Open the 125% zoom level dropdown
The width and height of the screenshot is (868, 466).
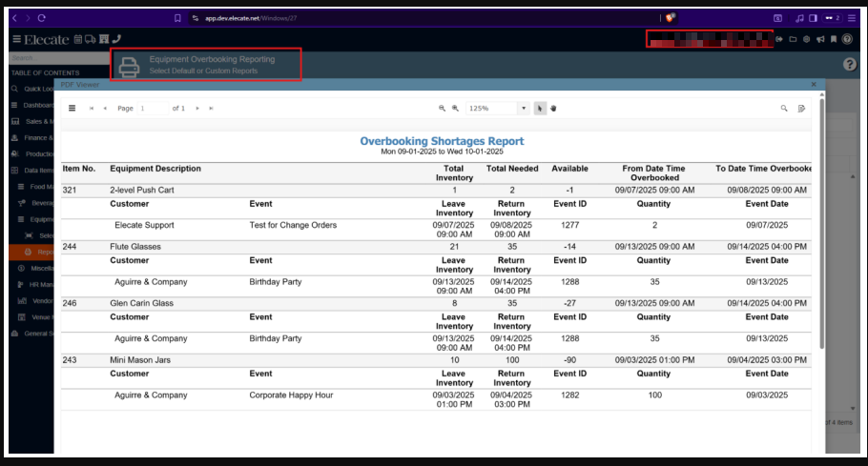point(523,109)
